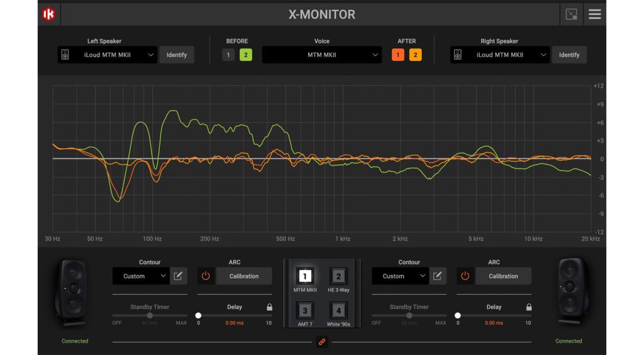Click the left Delay slider handle
This screenshot has height=355, width=644.
click(x=199, y=315)
